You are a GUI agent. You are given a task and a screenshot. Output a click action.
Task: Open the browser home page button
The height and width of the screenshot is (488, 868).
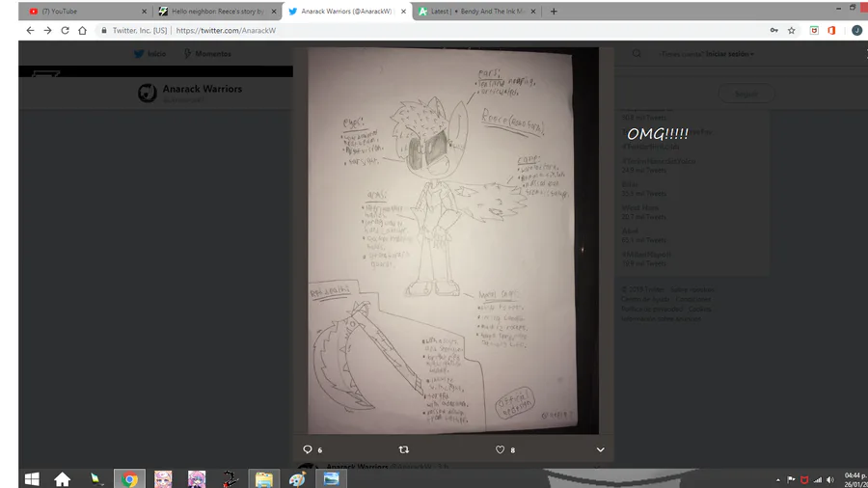point(83,31)
